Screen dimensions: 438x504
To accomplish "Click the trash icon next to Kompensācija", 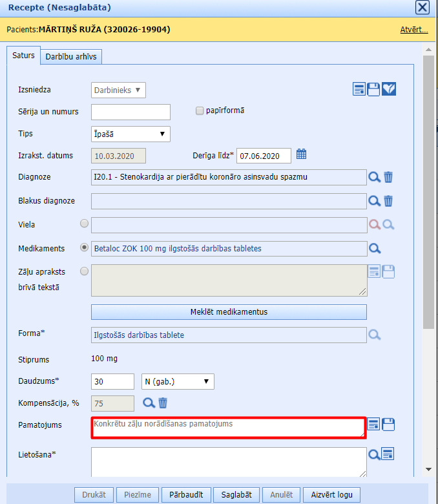I will pos(163,403).
